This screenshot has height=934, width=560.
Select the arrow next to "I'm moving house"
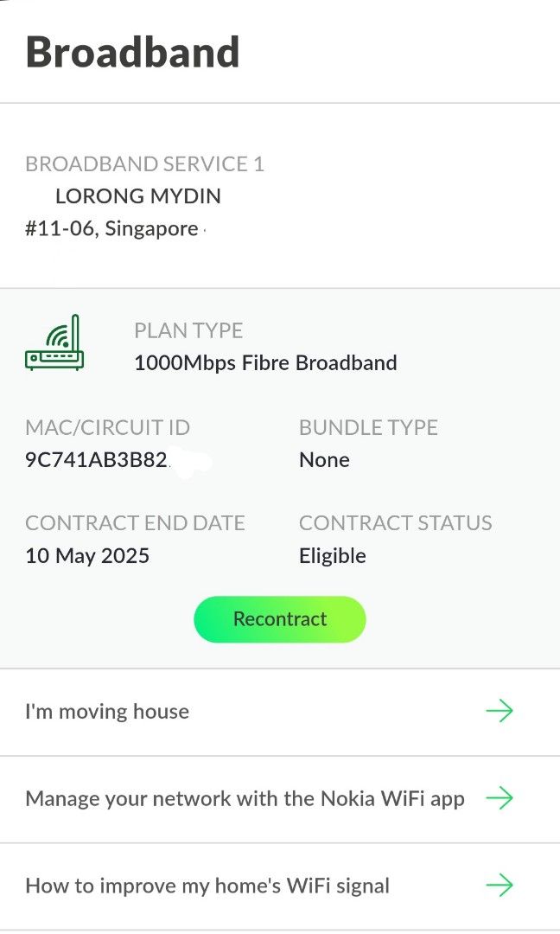[x=500, y=711]
